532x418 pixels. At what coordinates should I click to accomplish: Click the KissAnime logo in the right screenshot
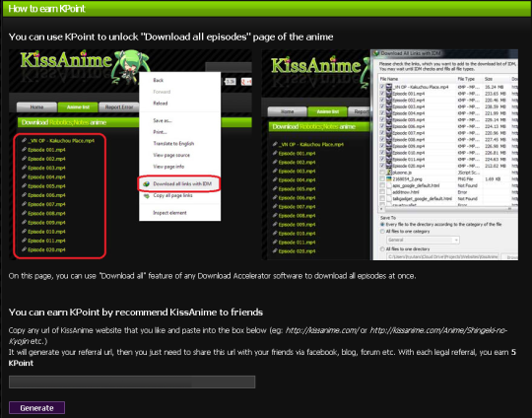316,65
